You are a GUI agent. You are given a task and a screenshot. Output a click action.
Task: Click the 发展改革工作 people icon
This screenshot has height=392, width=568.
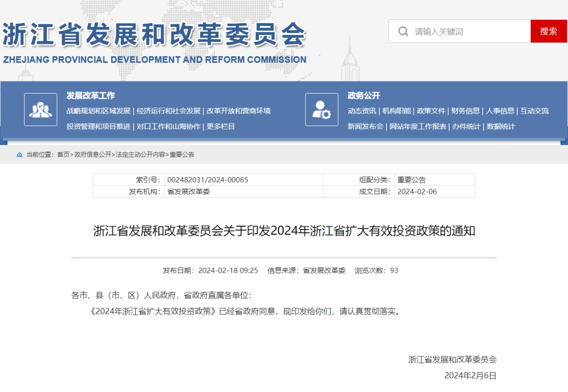pos(40,109)
